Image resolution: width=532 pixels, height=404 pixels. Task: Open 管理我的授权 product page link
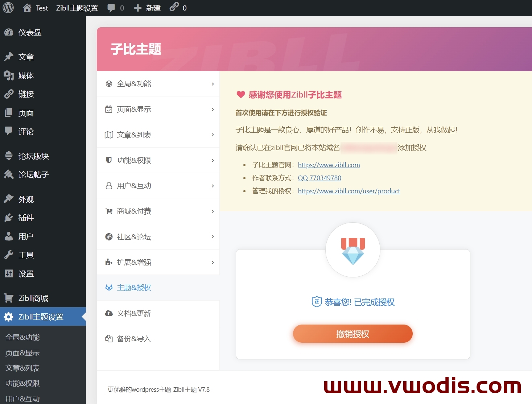coord(349,191)
